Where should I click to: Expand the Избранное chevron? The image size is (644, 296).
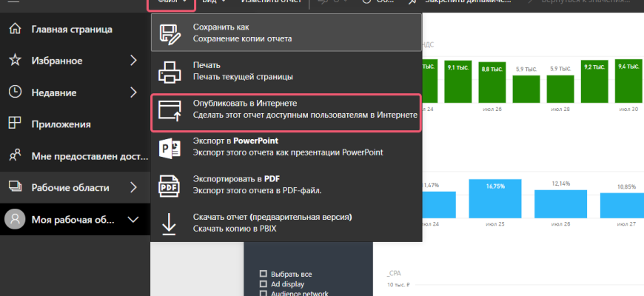133,60
